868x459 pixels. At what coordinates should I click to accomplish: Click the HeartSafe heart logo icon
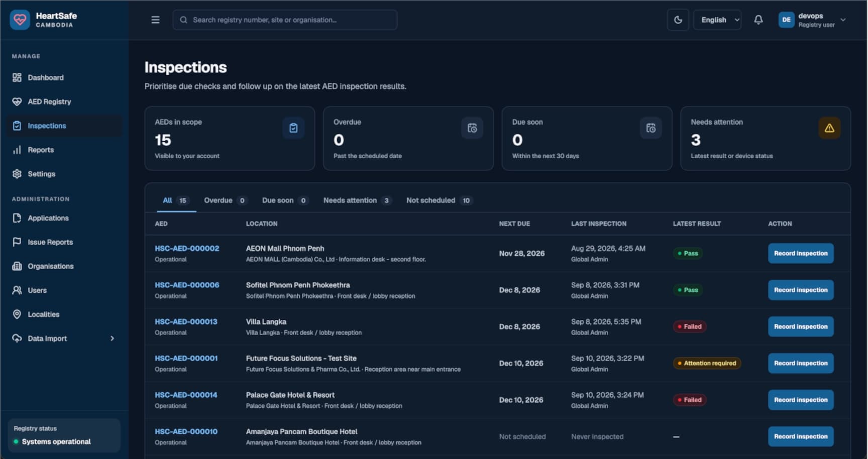point(20,20)
